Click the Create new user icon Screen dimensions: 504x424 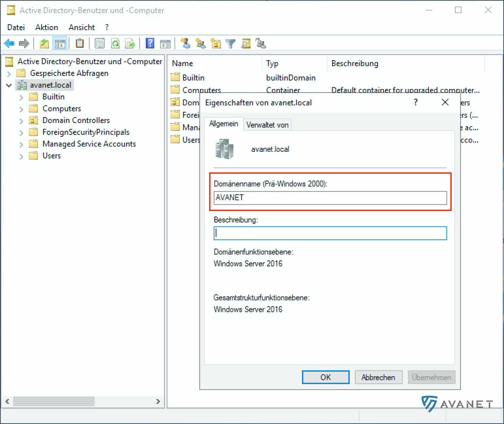(x=185, y=43)
